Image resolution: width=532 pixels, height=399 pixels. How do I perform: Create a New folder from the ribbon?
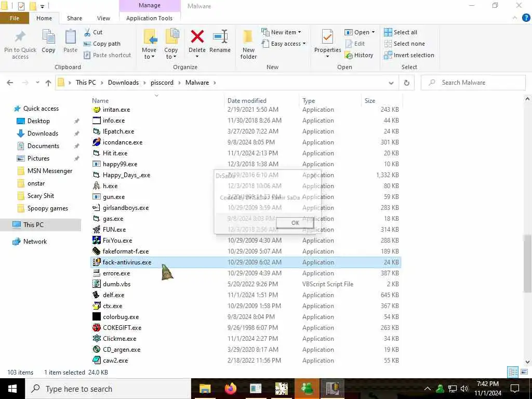248,44
